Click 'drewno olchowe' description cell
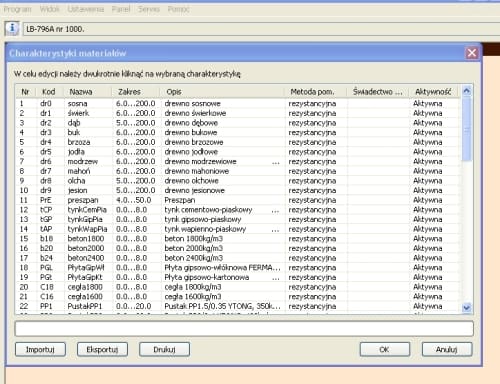 coord(192,181)
